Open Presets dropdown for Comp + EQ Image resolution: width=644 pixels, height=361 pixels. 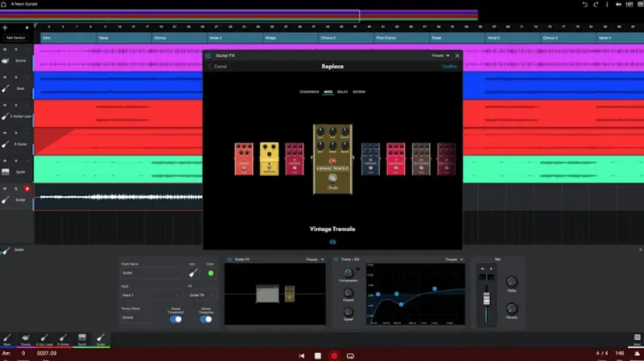click(x=454, y=259)
